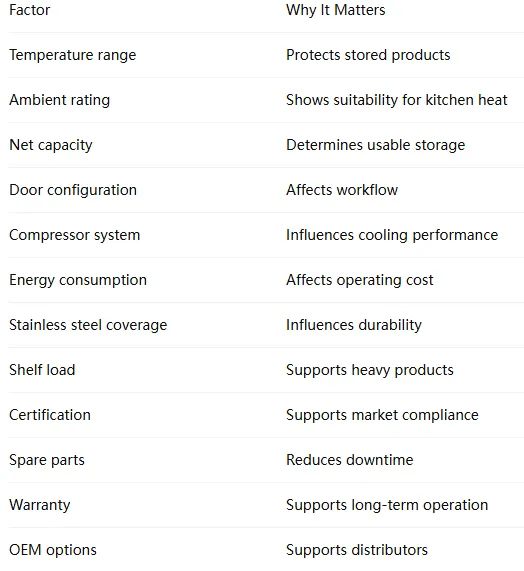524x571 pixels.
Task: Click Shows suitability for kitchen heat
Action: pos(397,100)
